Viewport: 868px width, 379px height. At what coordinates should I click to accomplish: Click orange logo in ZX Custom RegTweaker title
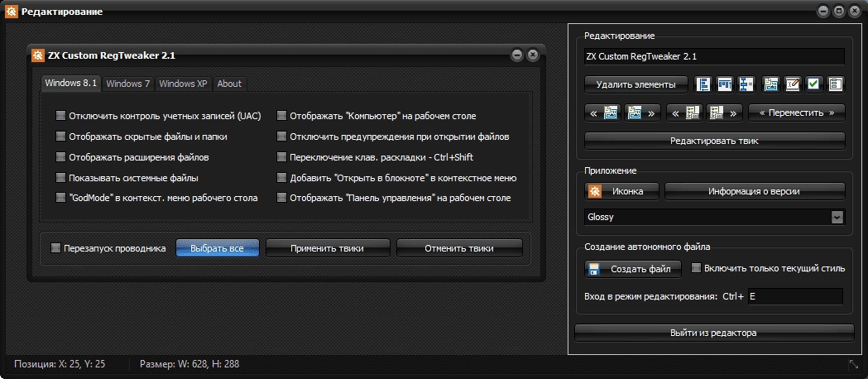coord(38,55)
